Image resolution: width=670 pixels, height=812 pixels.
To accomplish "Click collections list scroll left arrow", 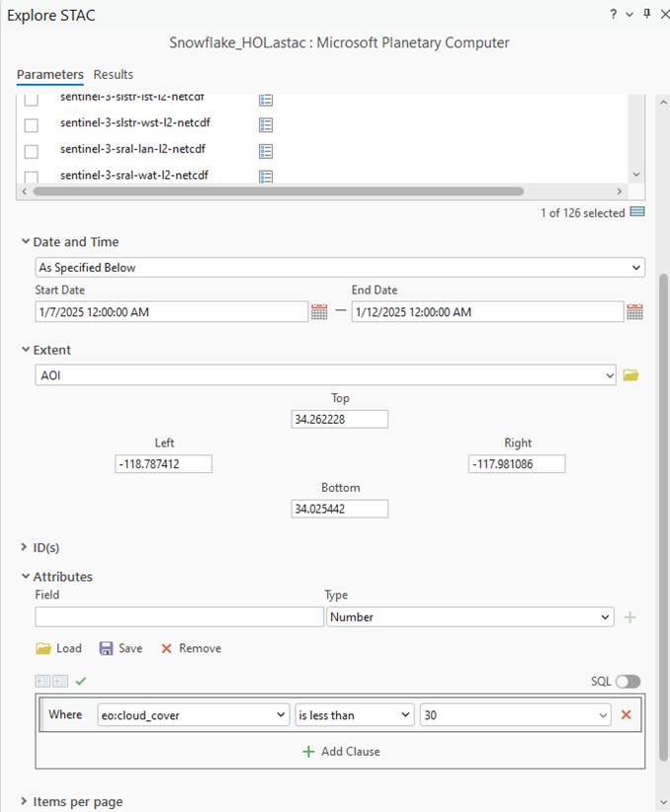I will pos(25,191).
